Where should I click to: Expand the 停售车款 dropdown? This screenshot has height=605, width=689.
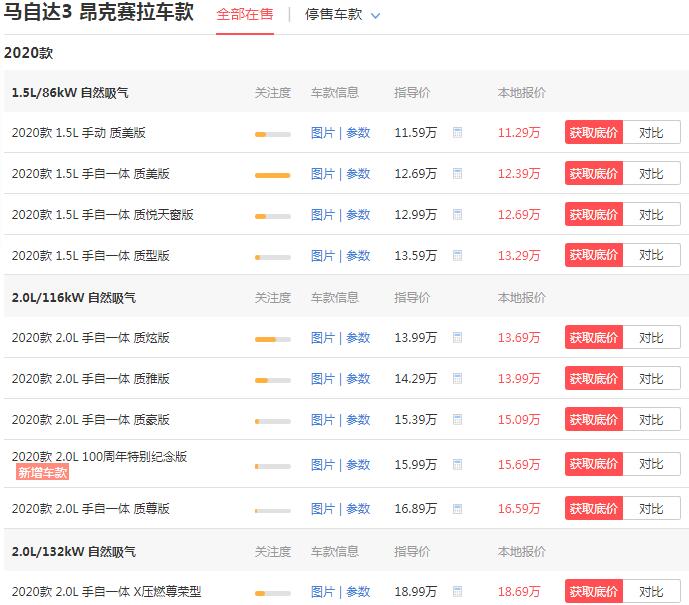pyautogui.click(x=342, y=14)
